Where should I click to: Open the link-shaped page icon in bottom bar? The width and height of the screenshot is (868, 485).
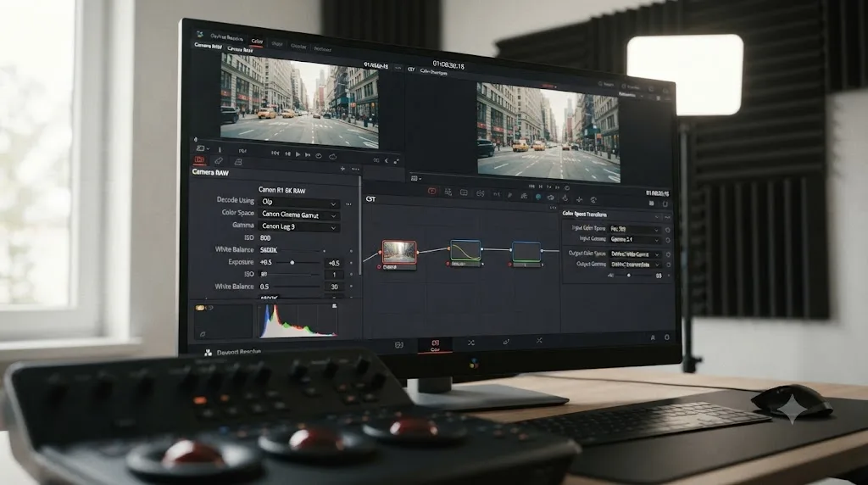(506, 343)
